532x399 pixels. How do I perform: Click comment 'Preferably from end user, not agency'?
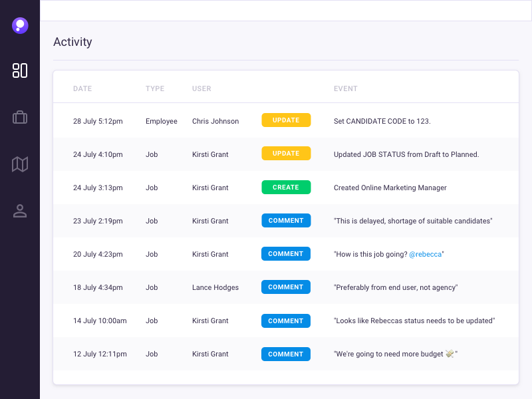point(396,287)
